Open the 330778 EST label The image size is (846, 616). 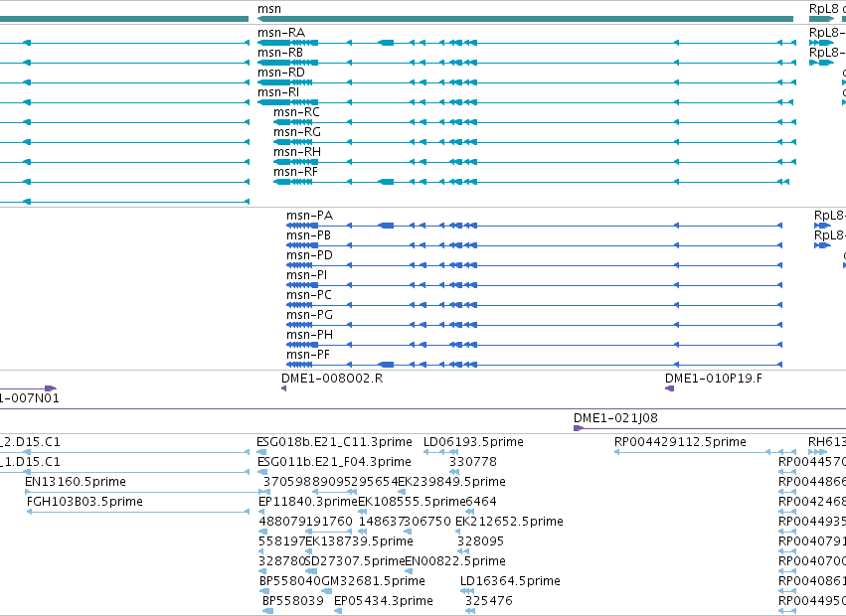473,462
